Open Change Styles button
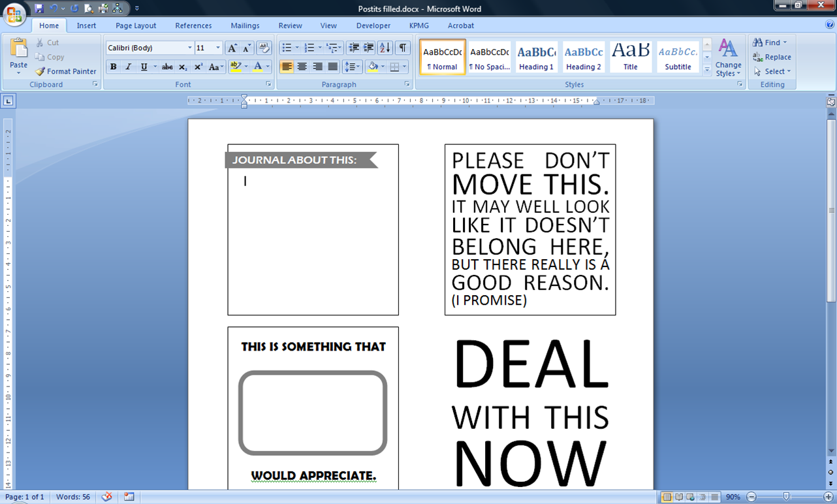Screen dimensions: 837x504 pyautogui.click(x=728, y=57)
